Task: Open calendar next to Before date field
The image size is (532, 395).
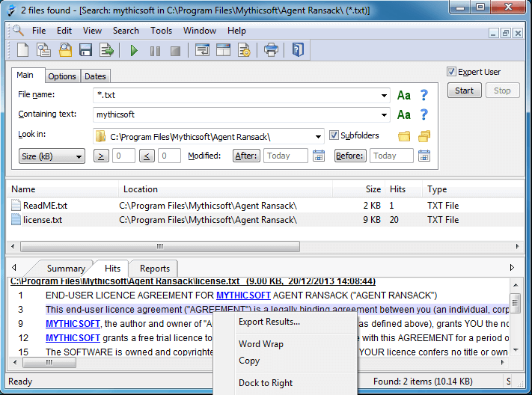Action: (x=424, y=156)
